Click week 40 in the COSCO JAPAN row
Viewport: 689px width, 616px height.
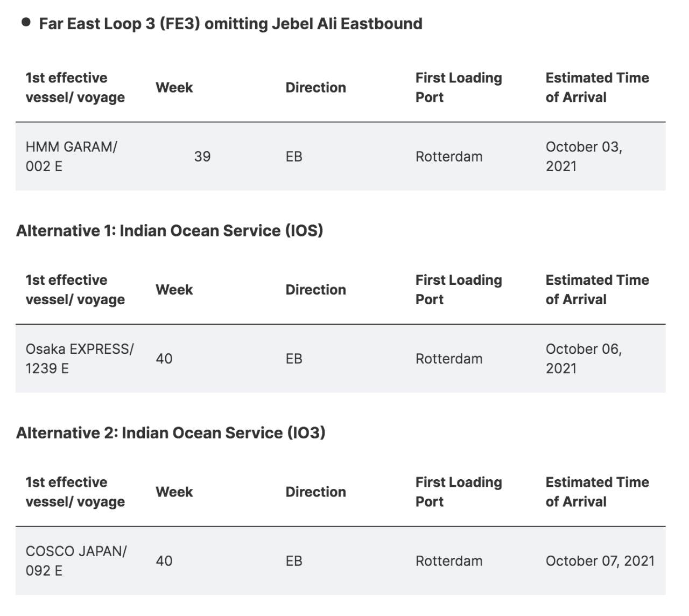164,561
